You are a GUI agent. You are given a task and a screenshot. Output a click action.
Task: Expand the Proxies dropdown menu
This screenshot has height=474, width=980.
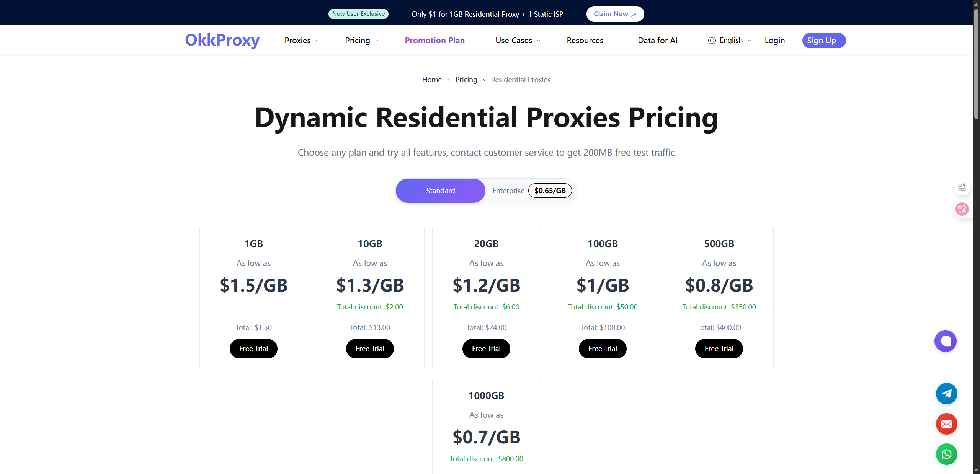coord(302,41)
